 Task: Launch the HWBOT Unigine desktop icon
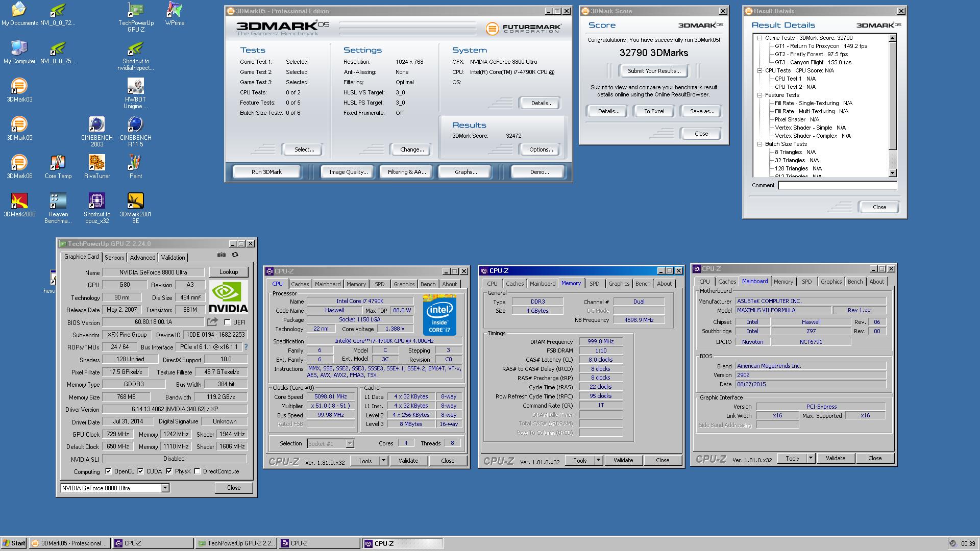136,93
